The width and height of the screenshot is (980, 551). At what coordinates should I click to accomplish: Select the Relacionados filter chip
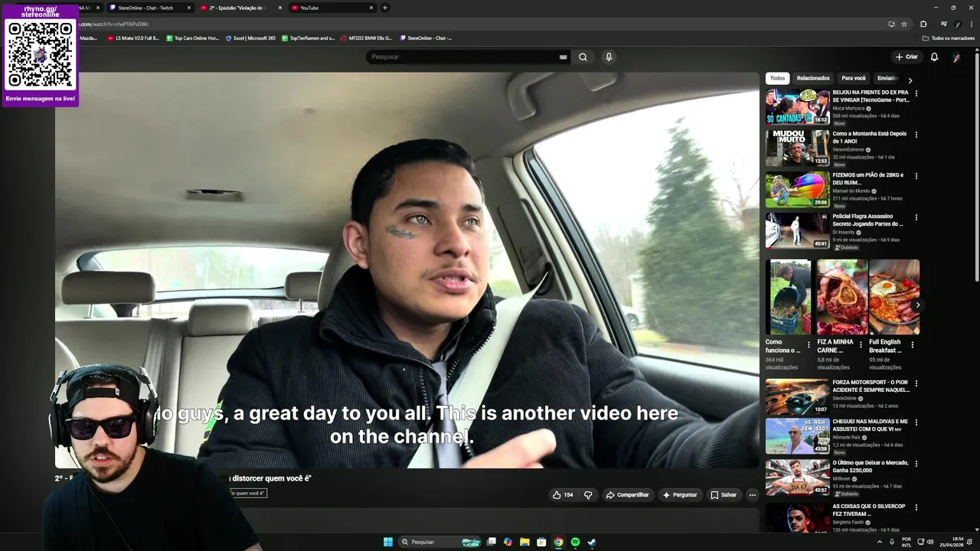coord(813,78)
